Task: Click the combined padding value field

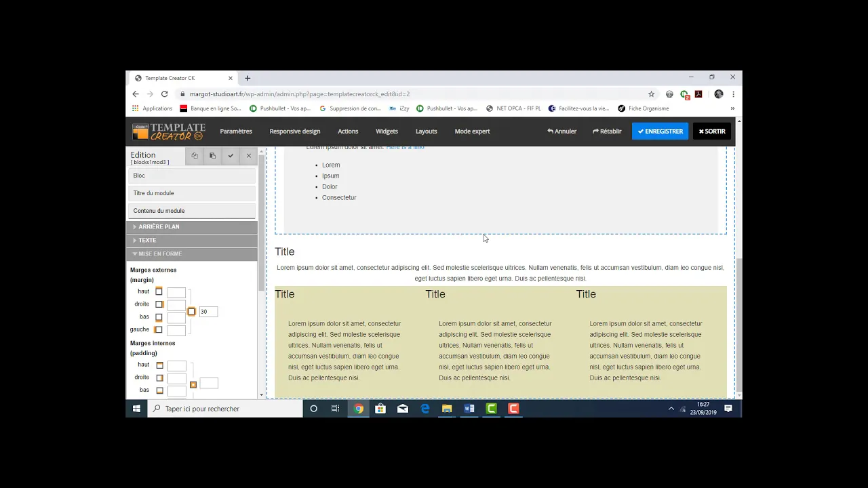Action: pos(209,384)
